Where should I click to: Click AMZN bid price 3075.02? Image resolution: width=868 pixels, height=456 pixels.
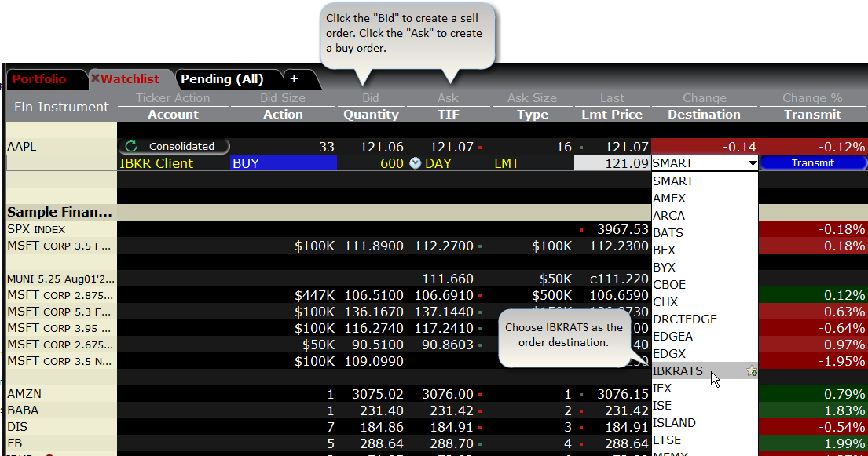click(378, 394)
